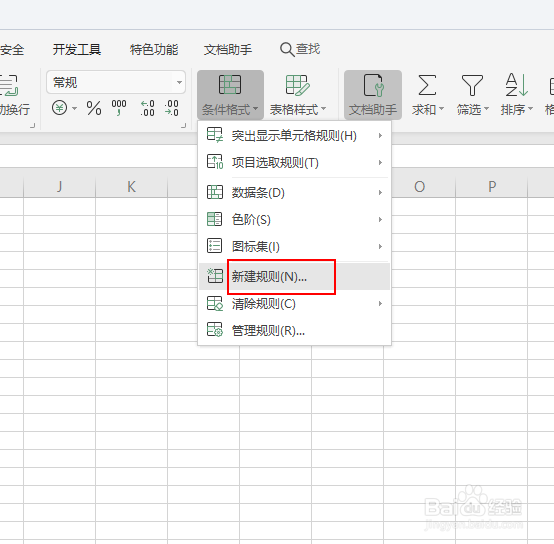The image size is (554, 544).
Task: Click the decrease decimal places icon
Action: click(x=171, y=108)
